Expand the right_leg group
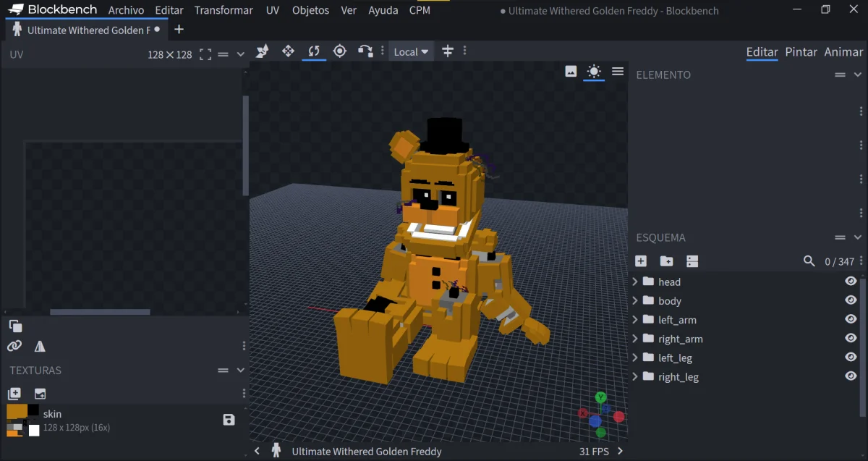Viewport: 868px width, 461px height. 635,376
